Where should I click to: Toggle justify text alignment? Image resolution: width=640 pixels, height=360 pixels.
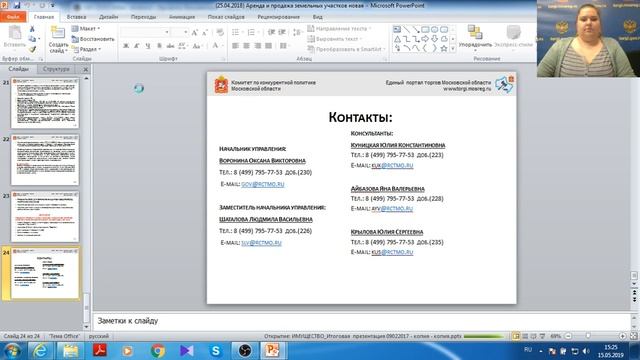(x=269, y=46)
